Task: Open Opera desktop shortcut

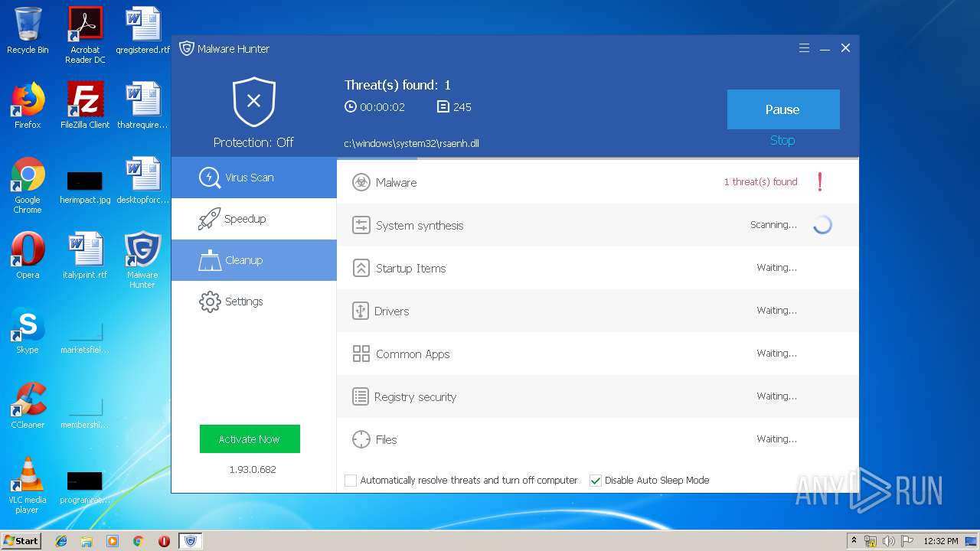Action: 28,256
